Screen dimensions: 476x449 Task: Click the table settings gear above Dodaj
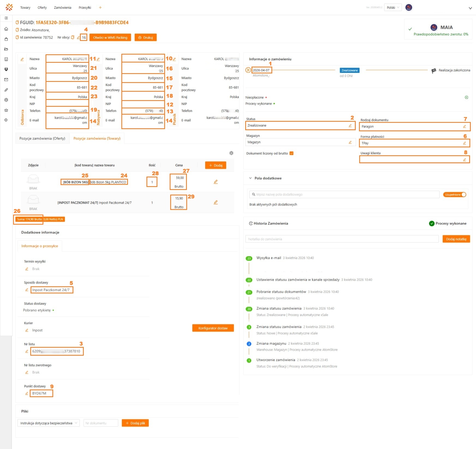231,153
